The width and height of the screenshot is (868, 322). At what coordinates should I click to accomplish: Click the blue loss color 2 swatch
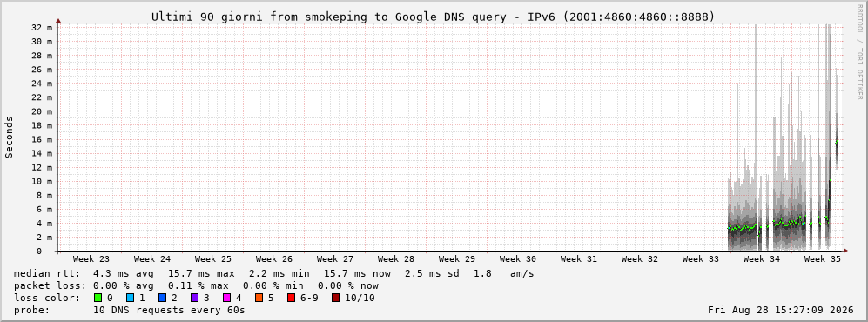pyautogui.click(x=162, y=299)
